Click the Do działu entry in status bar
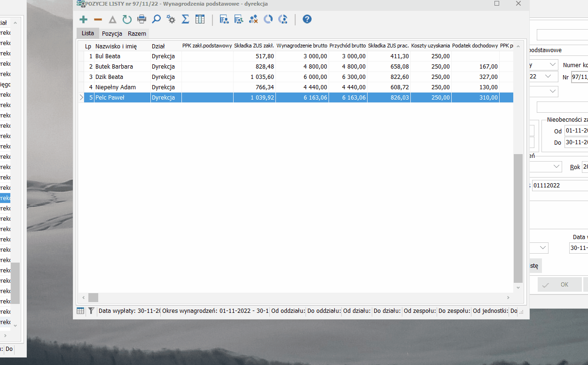The height and width of the screenshot is (365, 588). [x=387, y=311]
